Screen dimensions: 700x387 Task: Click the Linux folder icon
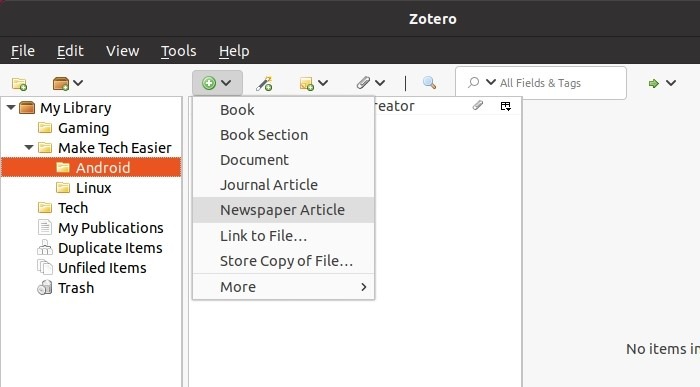pyautogui.click(x=63, y=187)
